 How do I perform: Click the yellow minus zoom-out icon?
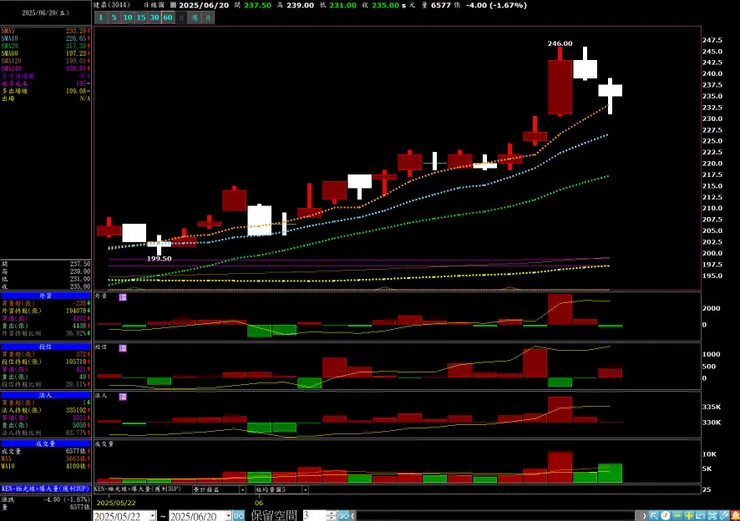point(677,515)
